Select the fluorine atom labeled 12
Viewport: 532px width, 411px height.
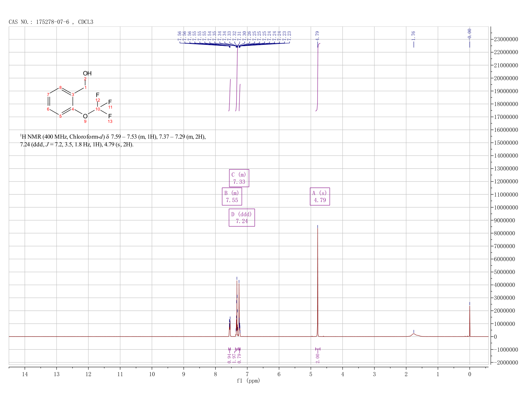(98, 95)
